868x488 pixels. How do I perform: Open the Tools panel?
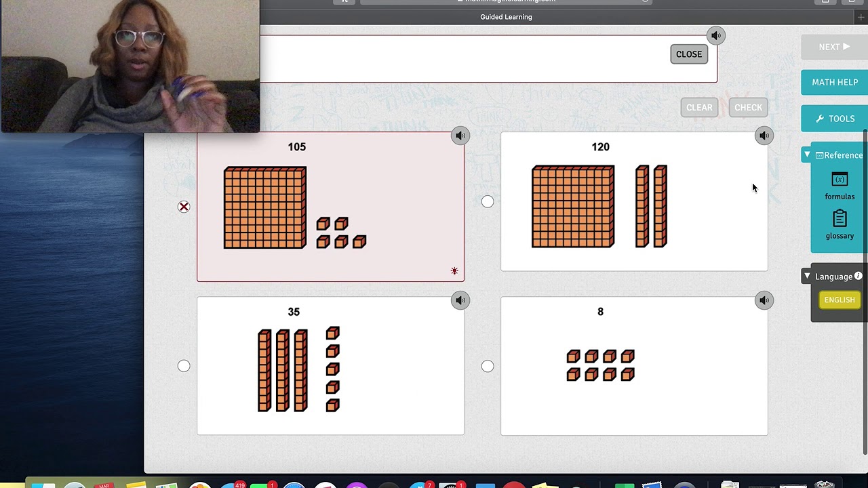834,119
